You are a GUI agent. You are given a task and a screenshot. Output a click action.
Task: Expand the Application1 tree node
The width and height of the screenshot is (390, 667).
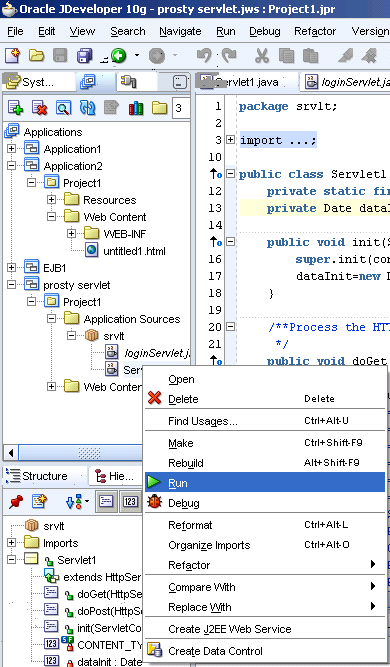[11, 148]
